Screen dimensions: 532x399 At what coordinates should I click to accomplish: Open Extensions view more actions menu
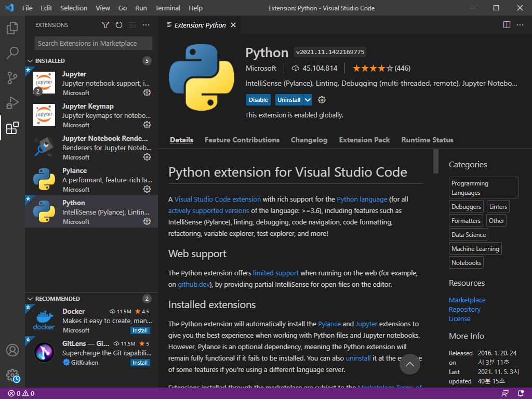pyautogui.click(x=146, y=25)
